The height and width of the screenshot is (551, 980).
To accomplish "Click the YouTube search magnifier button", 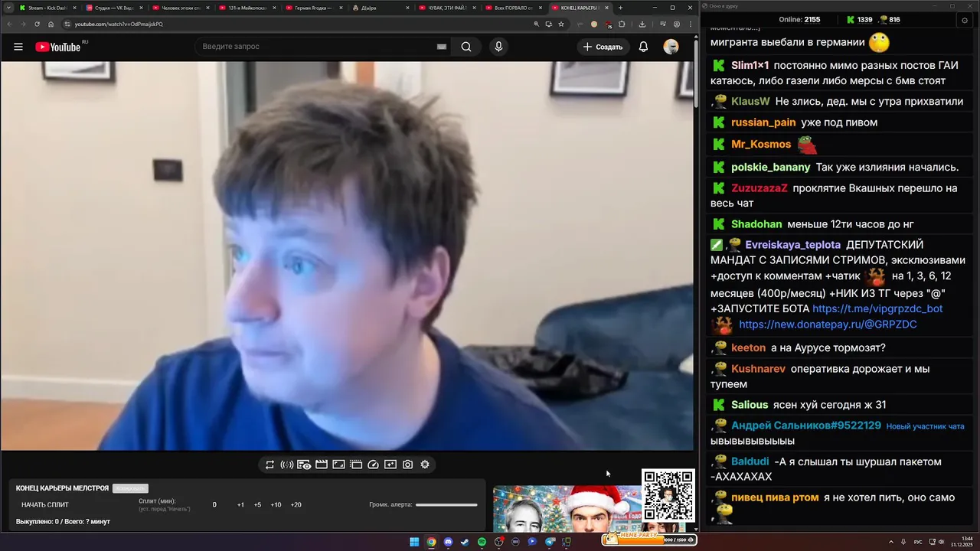I will (x=466, y=47).
